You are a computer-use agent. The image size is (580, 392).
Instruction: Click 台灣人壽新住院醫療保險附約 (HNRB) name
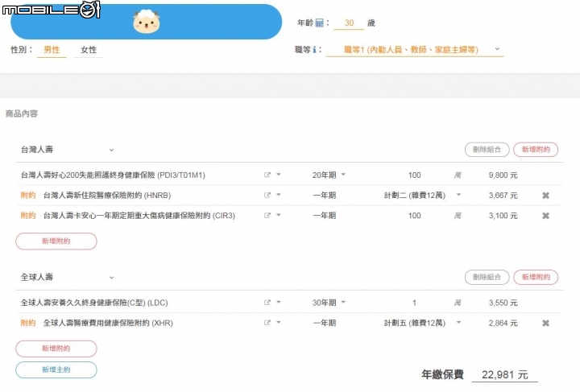click(107, 196)
